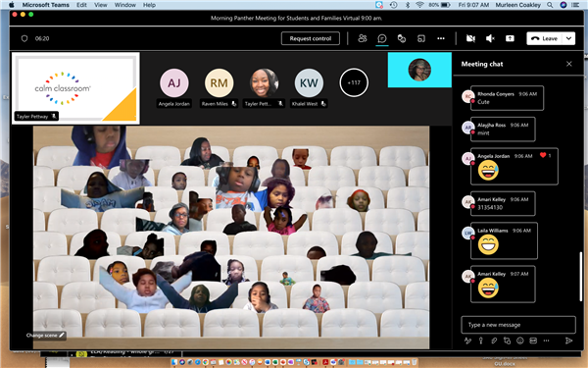This screenshot has height=368, width=588.
Task: Show participants list icon
Action: tap(363, 38)
